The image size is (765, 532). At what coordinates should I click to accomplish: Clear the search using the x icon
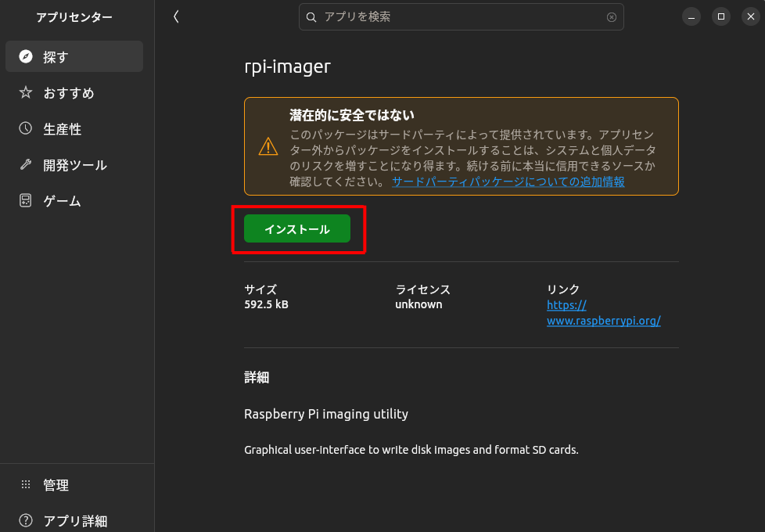(x=611, y=16)
